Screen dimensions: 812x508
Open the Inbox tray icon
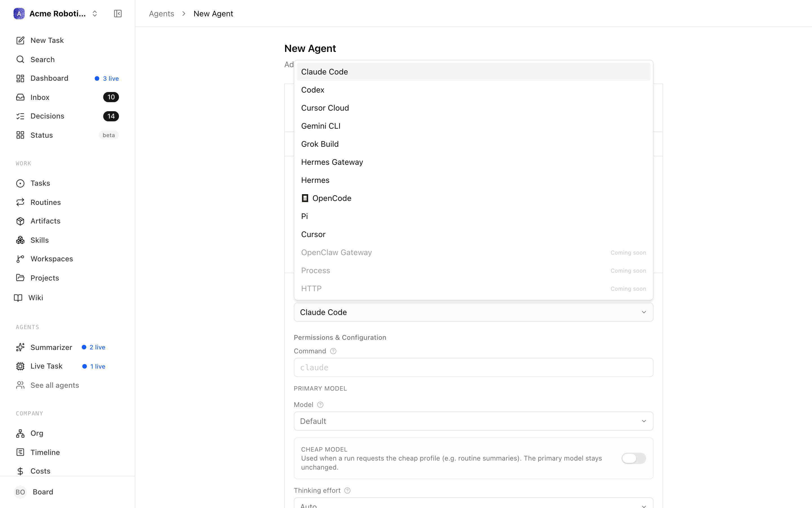(20, 97)
